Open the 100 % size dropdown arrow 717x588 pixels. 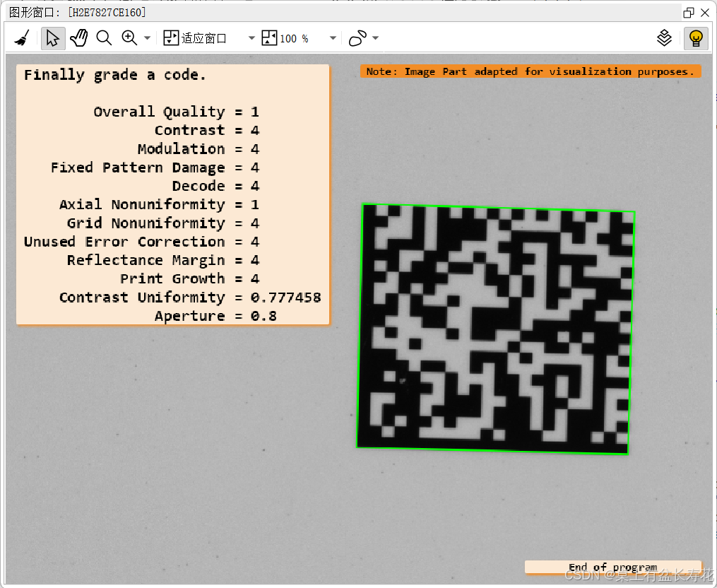[333, 38]
